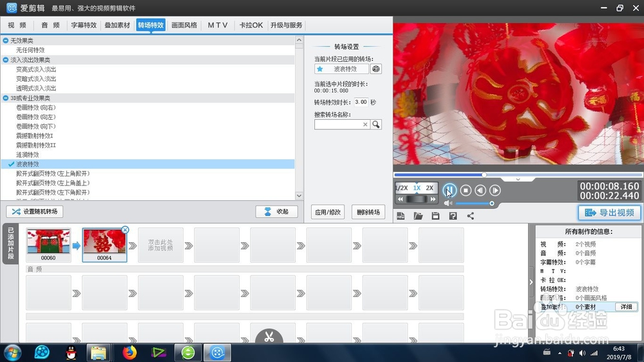
Task: Click the star icon beside applied 波浪特效
Action: (x=320, y=69)
